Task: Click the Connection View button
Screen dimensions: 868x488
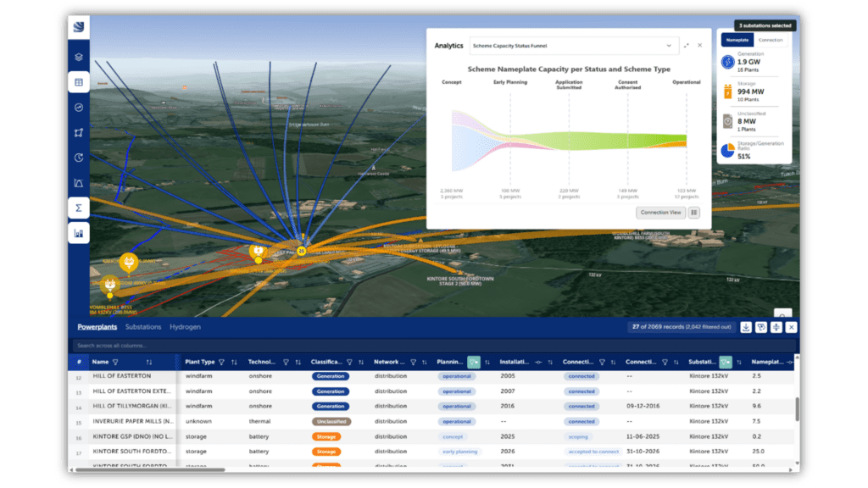Action: point(660,213)
